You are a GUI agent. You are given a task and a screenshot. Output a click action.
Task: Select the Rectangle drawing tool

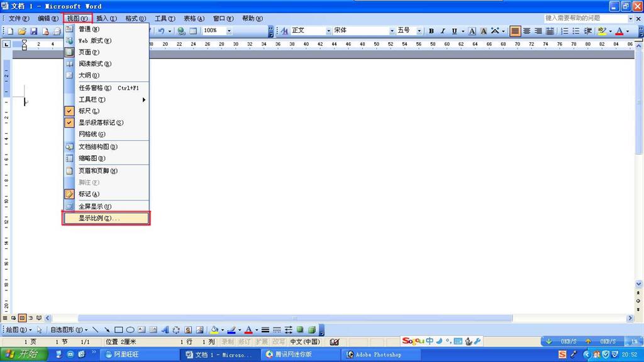tap(118, 330)
